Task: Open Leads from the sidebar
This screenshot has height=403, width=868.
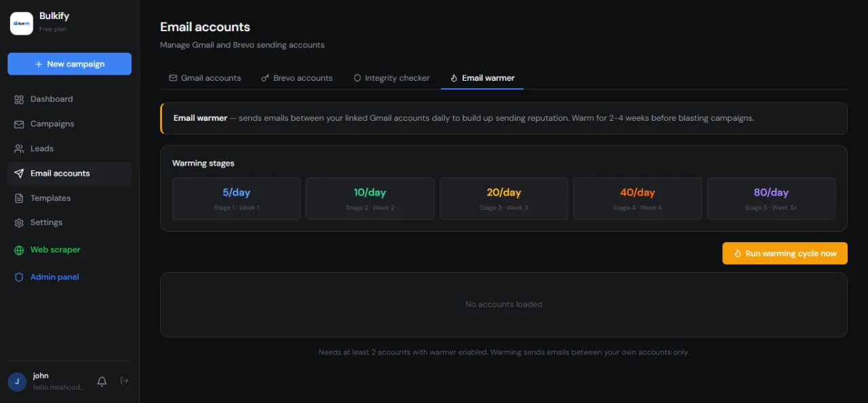Action: point(69,149)
